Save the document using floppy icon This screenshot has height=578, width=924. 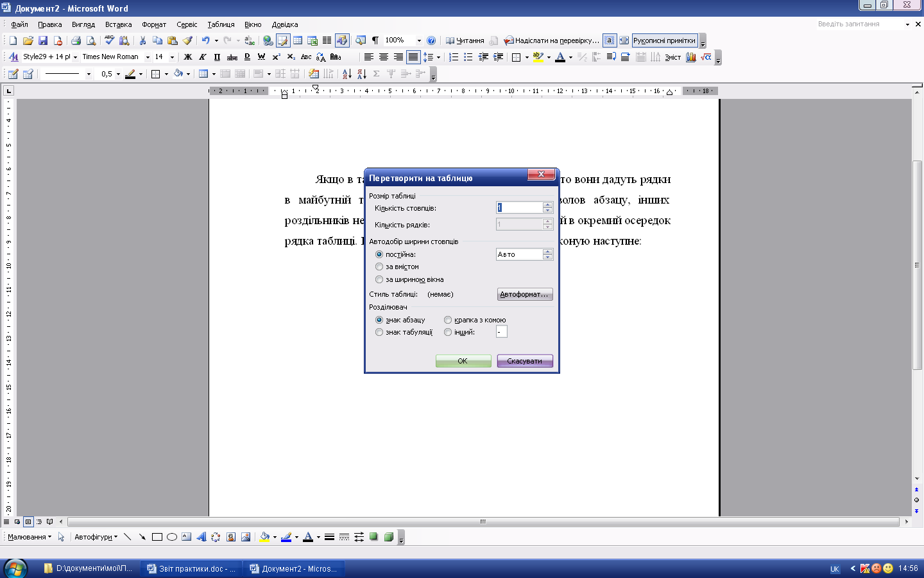click(x=42, y=40)
